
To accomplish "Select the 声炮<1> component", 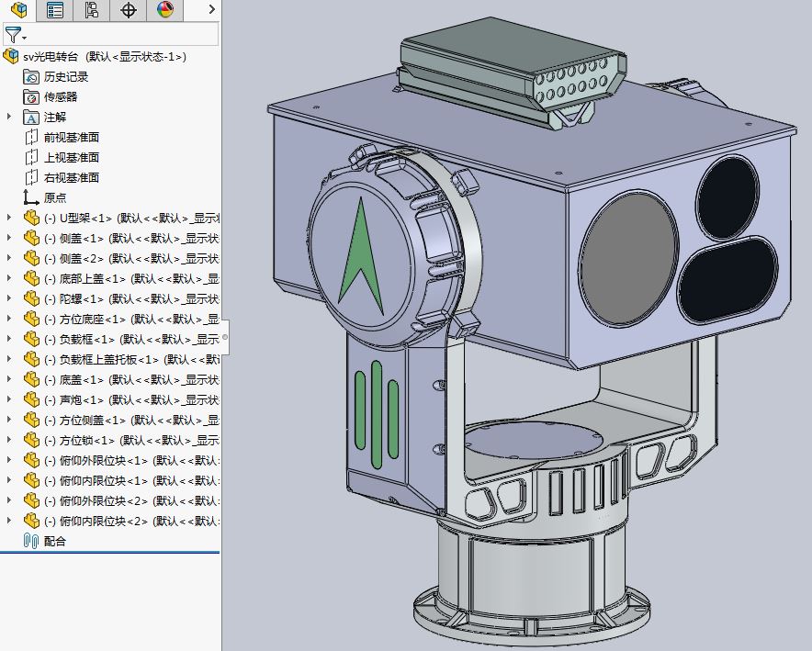I will click(131, 400).
